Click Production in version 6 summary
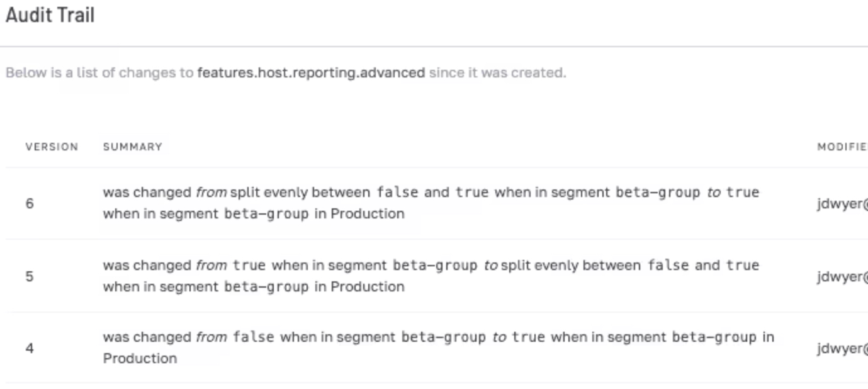868x389 pixels. click(368, 213)
